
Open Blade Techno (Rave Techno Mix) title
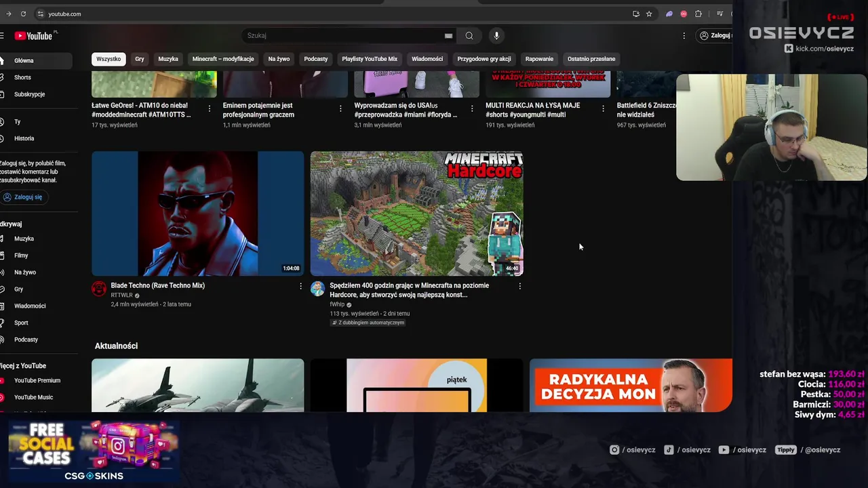158,285
